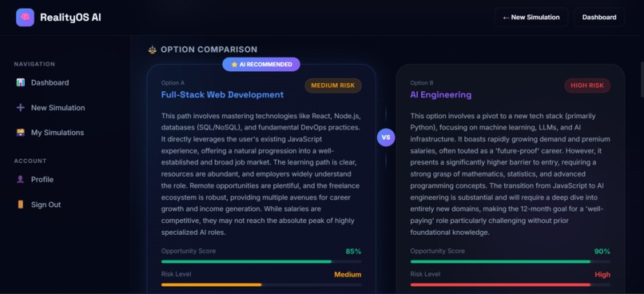
Task: Click the AI Recommended badge
Action: [x=261, y=65]
